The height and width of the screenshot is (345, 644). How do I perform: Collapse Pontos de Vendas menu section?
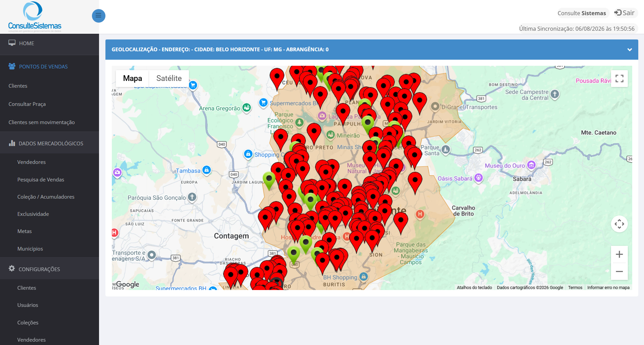[50, 66]
